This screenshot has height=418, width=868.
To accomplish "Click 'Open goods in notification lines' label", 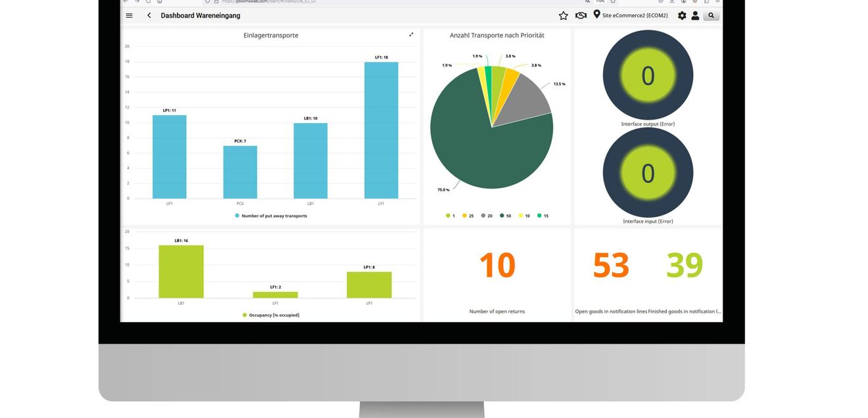I will pos(611,312).
